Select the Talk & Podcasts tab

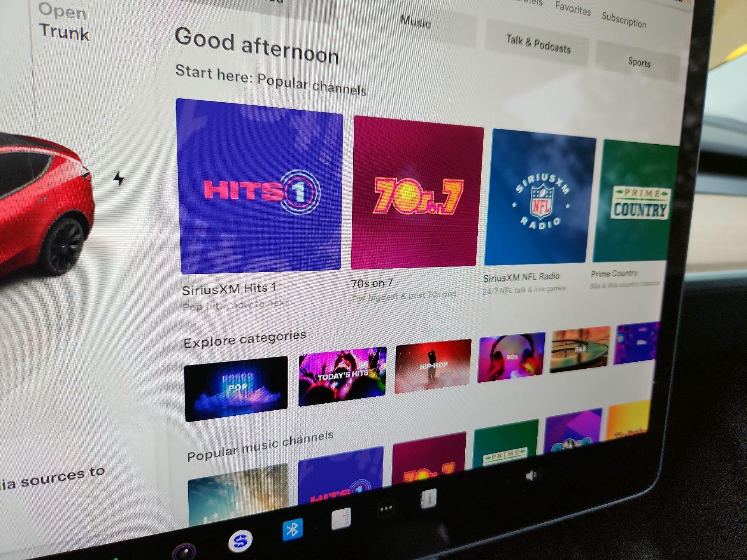(538, 44)
